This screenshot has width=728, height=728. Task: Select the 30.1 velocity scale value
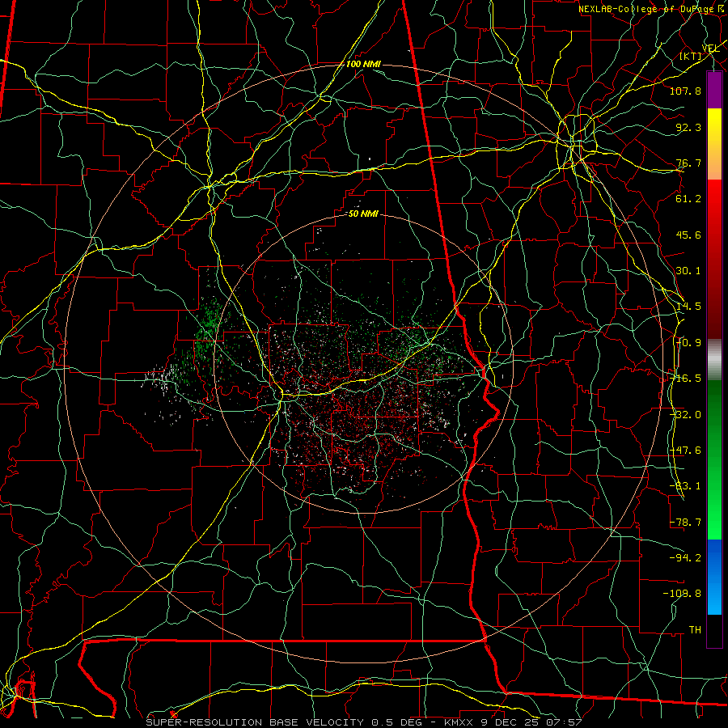point(688,271)
